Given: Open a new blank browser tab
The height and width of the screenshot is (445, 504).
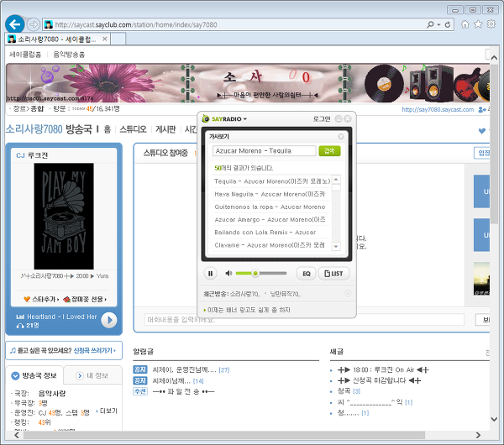Looking at the screenshot, I should click(x=118, y=39).
